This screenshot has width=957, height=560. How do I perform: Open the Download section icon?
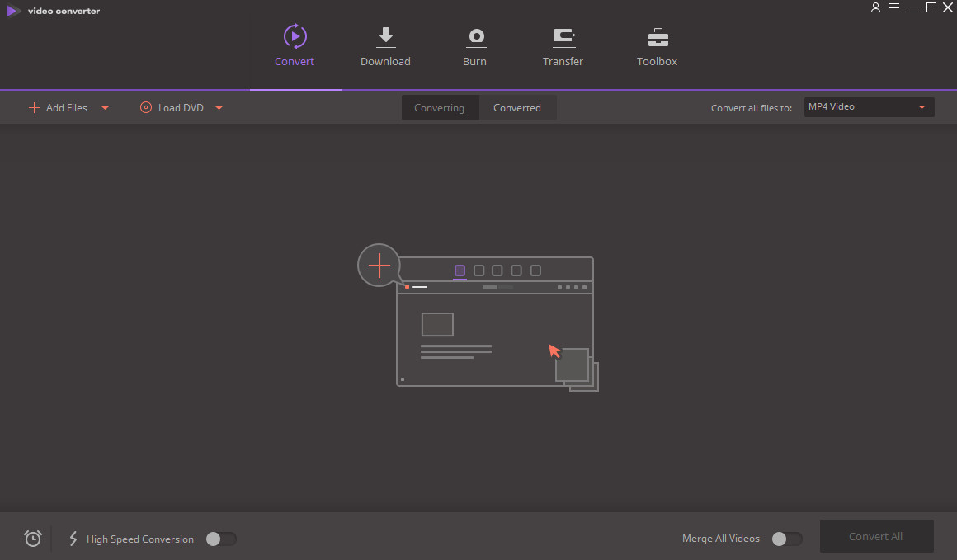385,36
